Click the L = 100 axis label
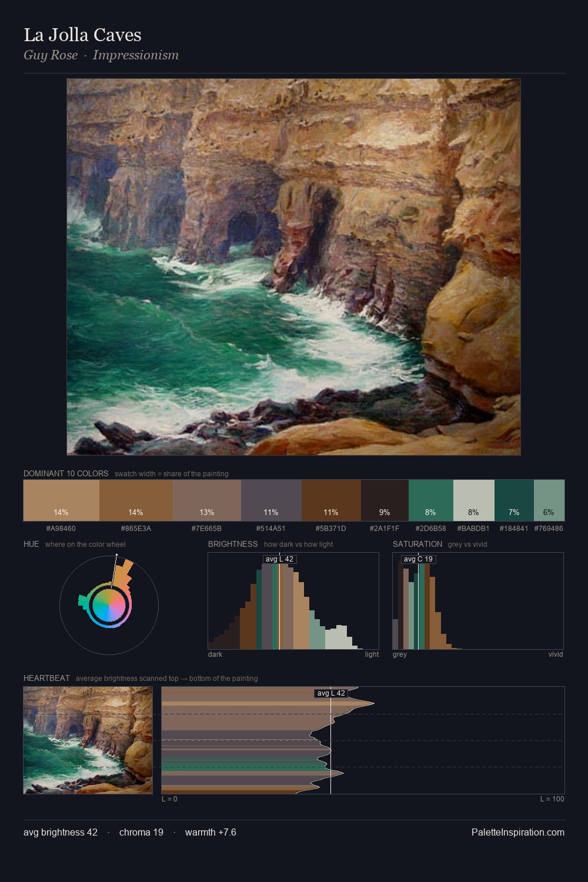This screenshot has height=882, width=588. click(552, 799)
